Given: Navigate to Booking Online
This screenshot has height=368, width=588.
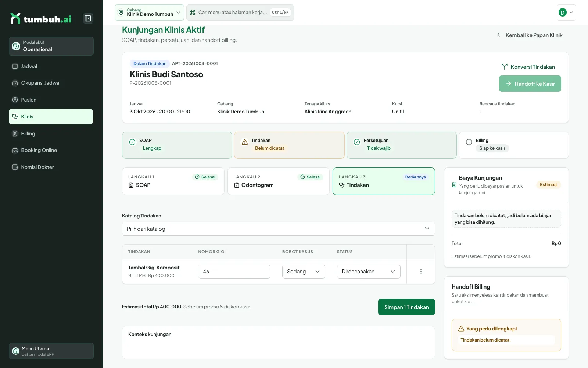Looking at the screenshot, I should pos(51,150).
